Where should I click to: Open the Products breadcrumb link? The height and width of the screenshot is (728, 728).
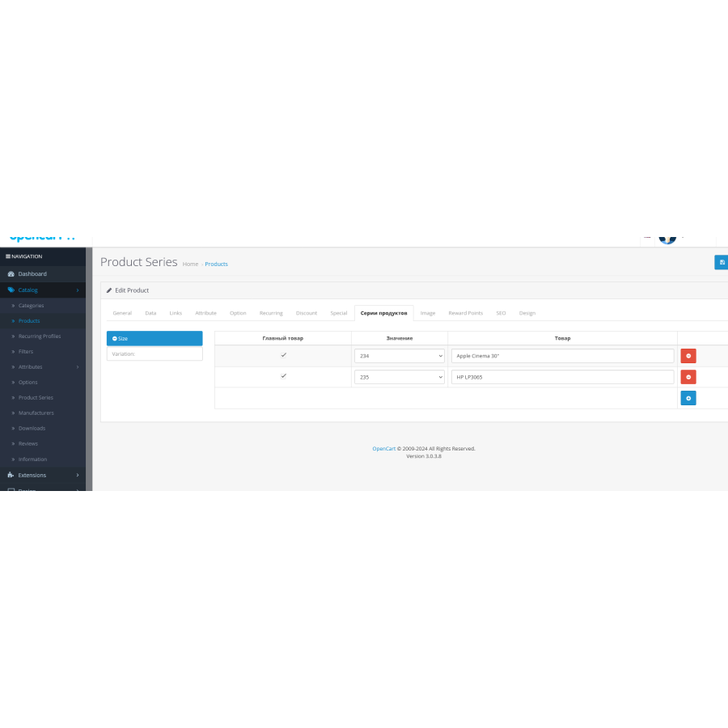point(216,265)
